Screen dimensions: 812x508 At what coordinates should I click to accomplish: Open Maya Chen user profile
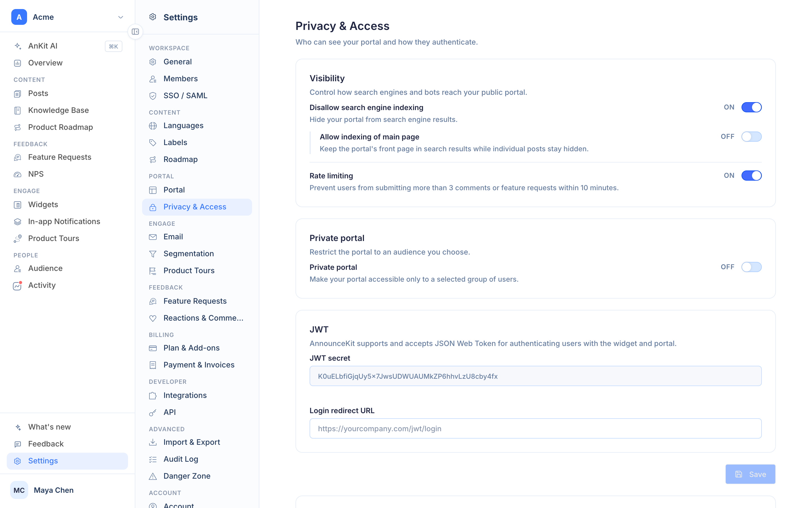click(67, 491)
